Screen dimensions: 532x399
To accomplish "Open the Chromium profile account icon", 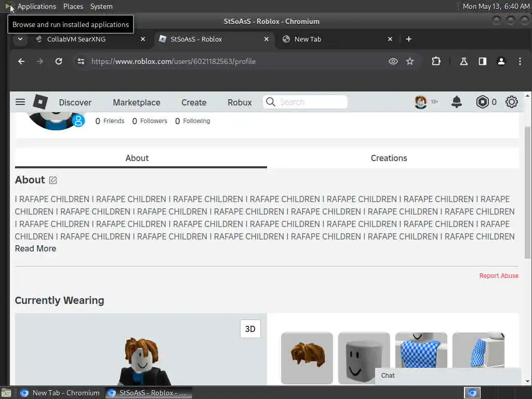I will point(501,61).
